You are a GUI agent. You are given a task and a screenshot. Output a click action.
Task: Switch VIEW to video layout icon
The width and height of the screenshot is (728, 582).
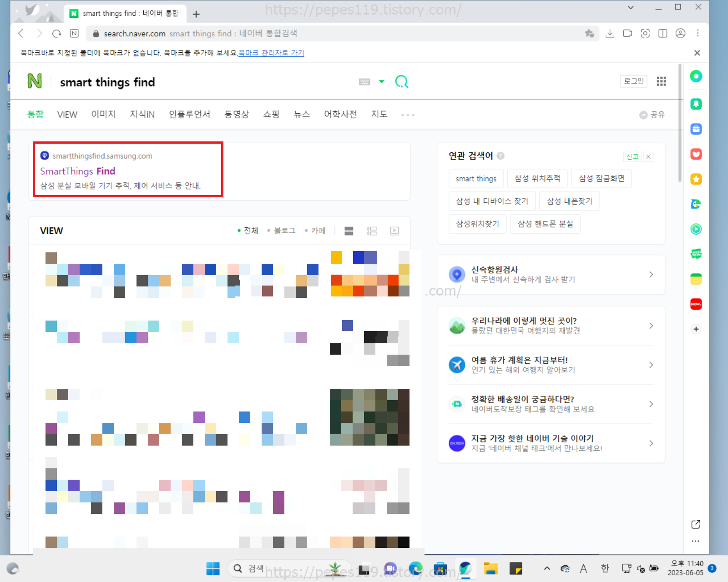click(x=394, y=231)
